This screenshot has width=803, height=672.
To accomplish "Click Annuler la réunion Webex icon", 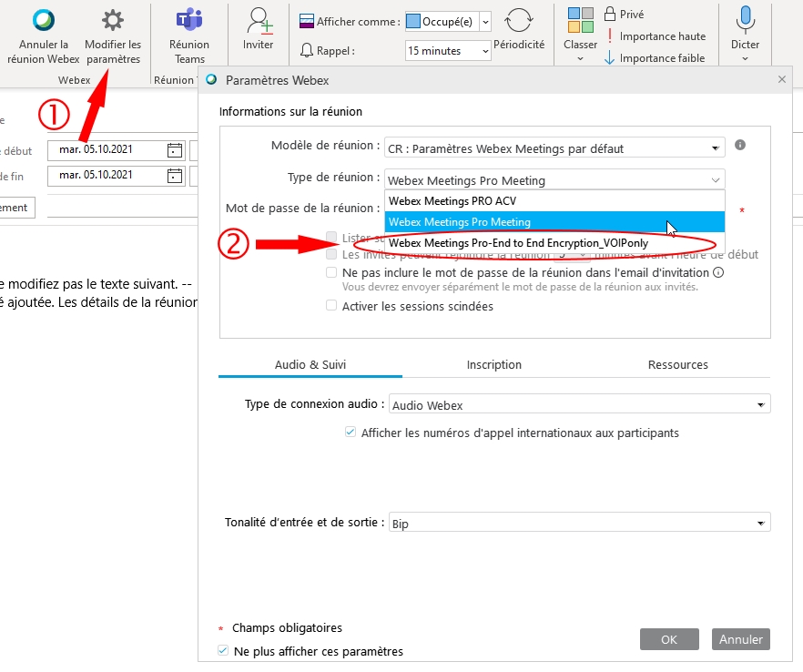I will pyautogui.click(x=44, y=19).
